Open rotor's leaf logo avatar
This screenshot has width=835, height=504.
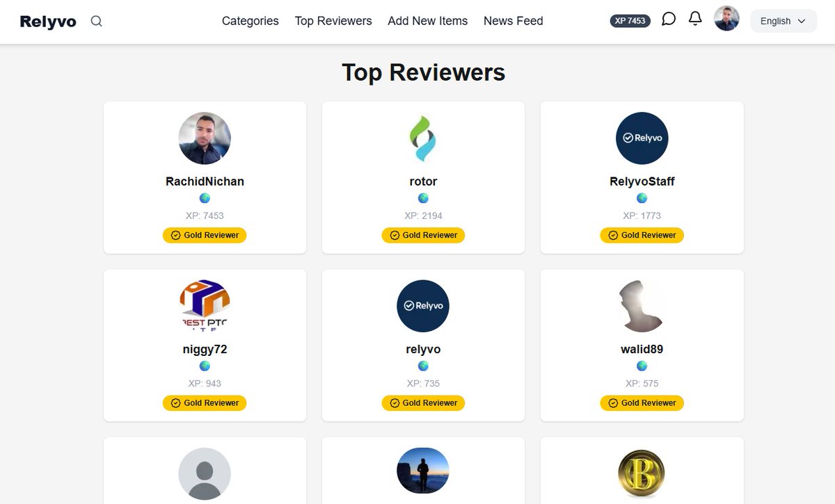423,138
